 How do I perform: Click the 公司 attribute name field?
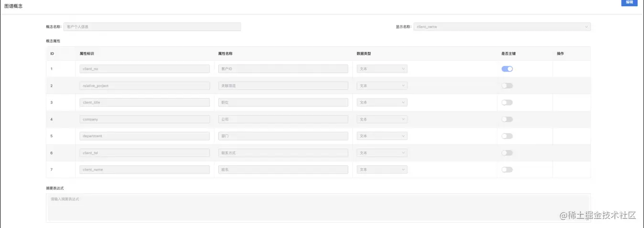tap(283, 119)
